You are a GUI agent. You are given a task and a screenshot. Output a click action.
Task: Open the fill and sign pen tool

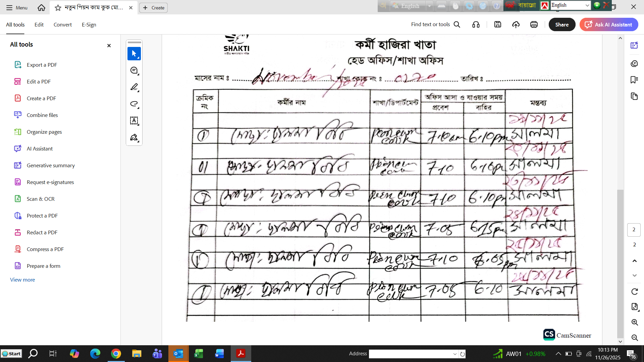(x=134, y=137)
